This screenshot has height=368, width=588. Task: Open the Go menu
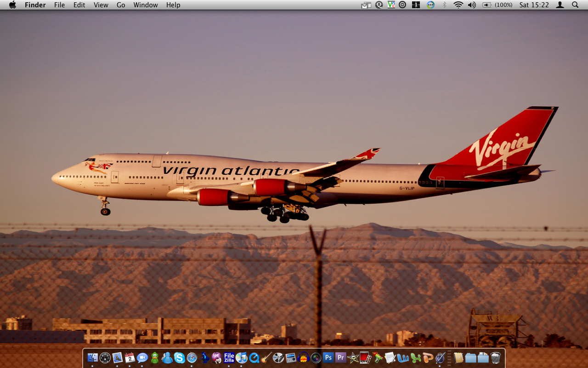121,5
